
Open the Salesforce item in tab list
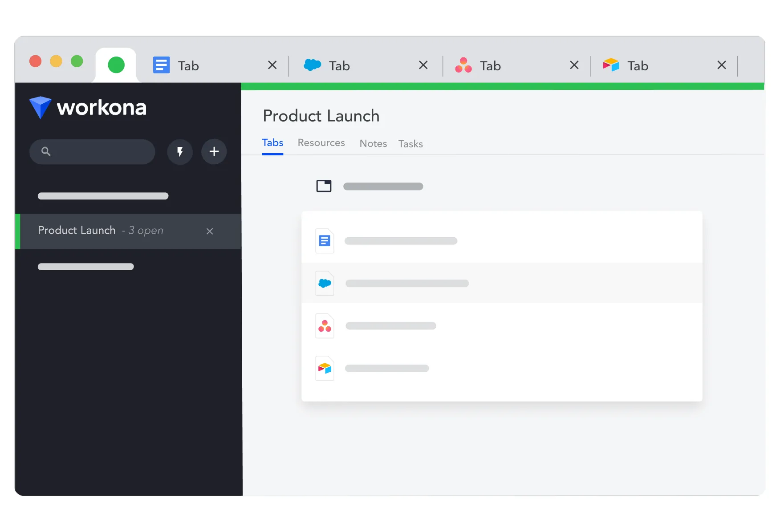point(502,283)
